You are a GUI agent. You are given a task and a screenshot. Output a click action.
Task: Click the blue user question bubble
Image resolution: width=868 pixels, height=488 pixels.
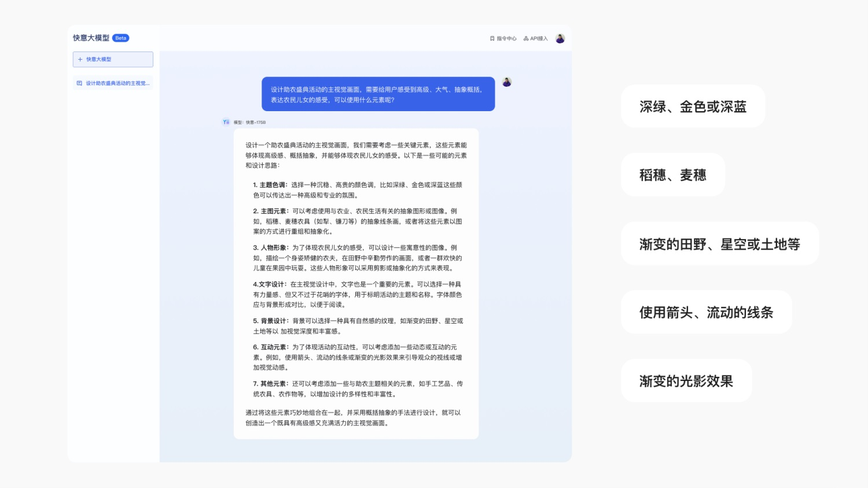(x=378, y=94)
